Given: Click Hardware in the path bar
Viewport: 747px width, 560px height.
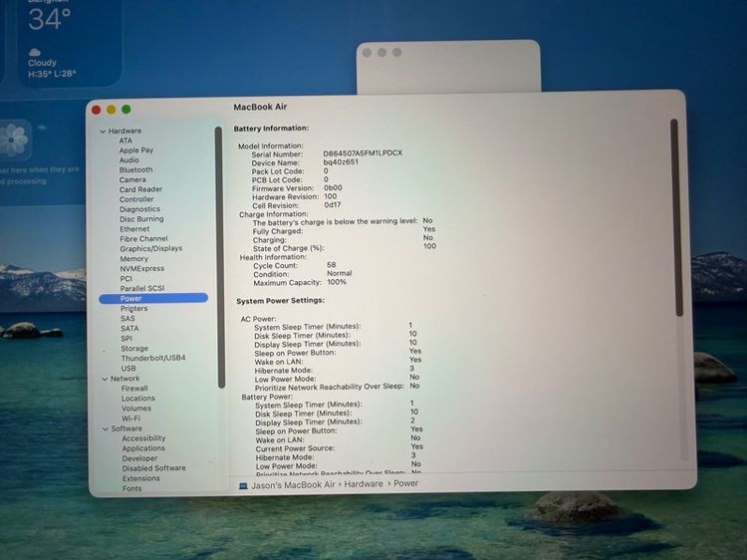Looking at the screenshot, I should pyautogui.click(x=364, y=483).
